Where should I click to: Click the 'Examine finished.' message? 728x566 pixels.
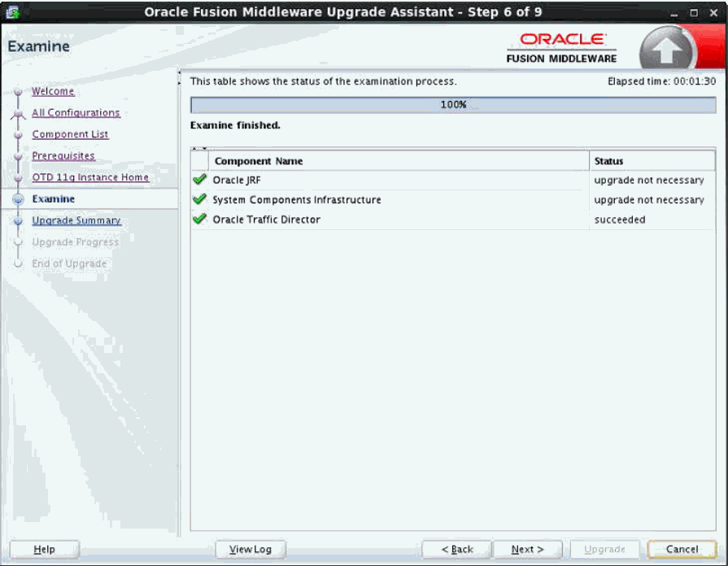[235, 125]
